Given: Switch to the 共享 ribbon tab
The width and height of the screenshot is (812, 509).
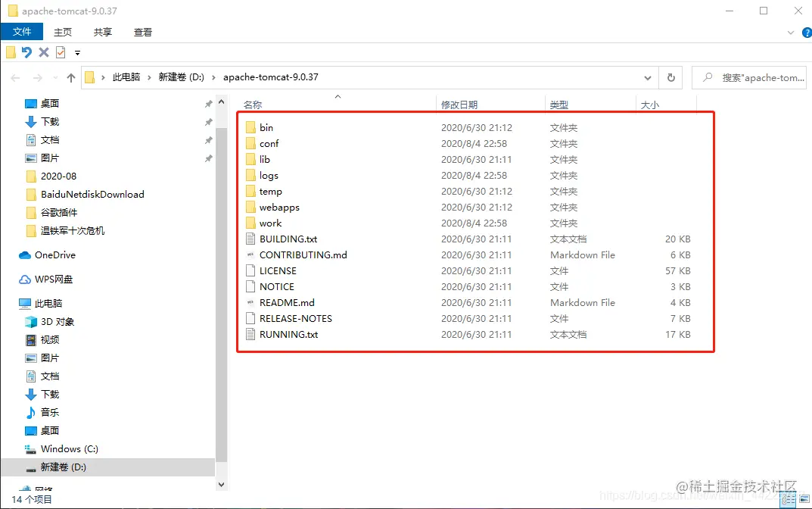Looking at the screenshot, I should click(x=102, y=32).
